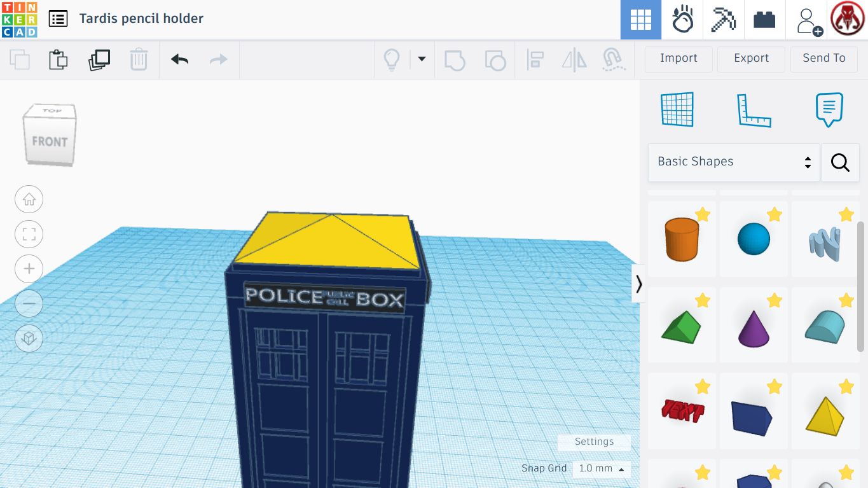
Task: Open Snap Grid 1.0 mm dropdown
Action: point(601,469)
